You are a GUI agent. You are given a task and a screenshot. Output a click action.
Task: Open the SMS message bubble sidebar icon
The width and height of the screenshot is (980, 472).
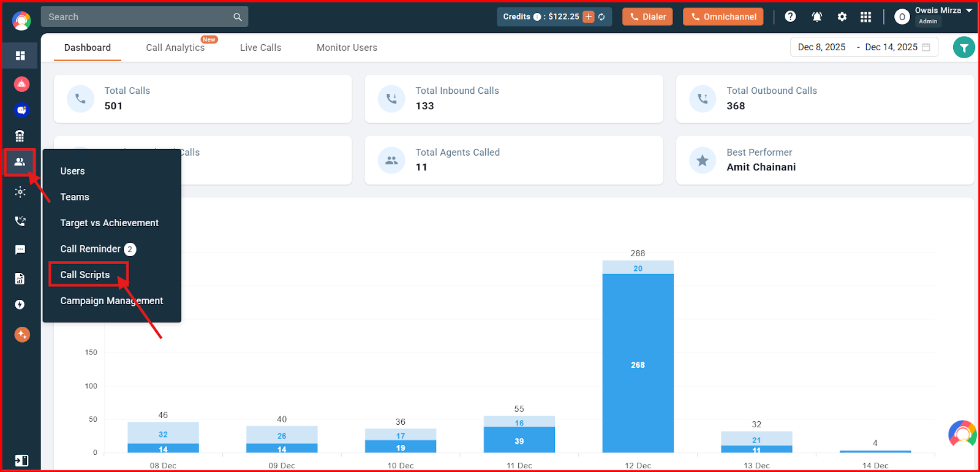20,249
